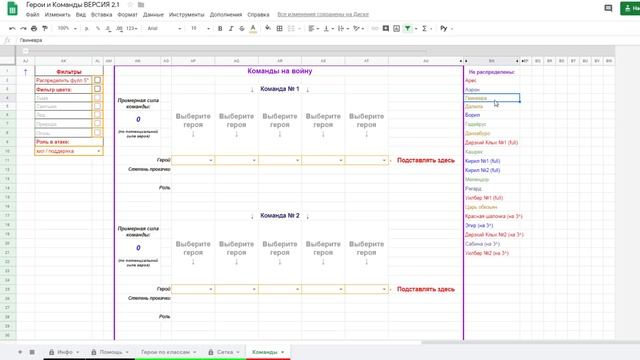
Task: Add a new sheet
Action: (x=20, y=352)
